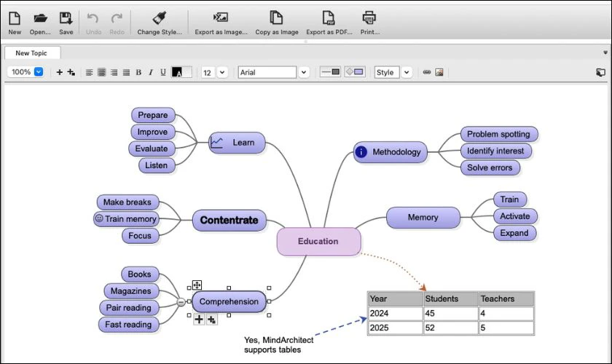This screenshot has width=612, height=364.
Task: Select the Prepare subtopic
Action: coord(153,115)
